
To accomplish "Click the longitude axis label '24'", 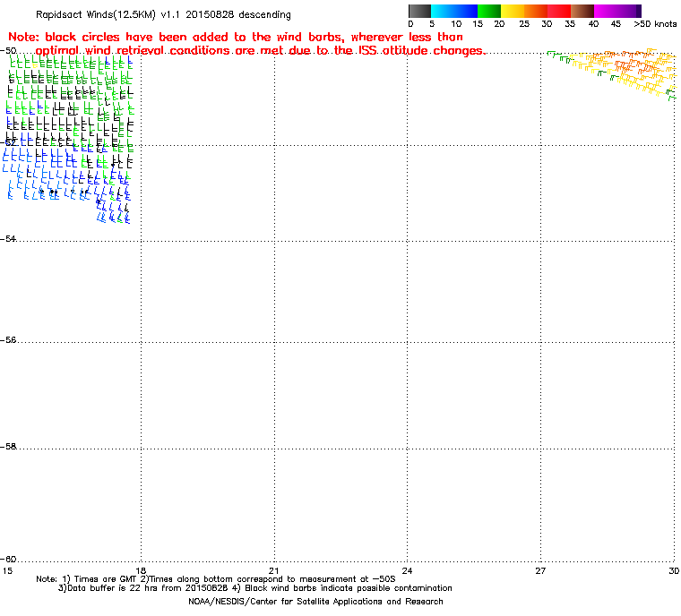I will click(x=407, y=571).
